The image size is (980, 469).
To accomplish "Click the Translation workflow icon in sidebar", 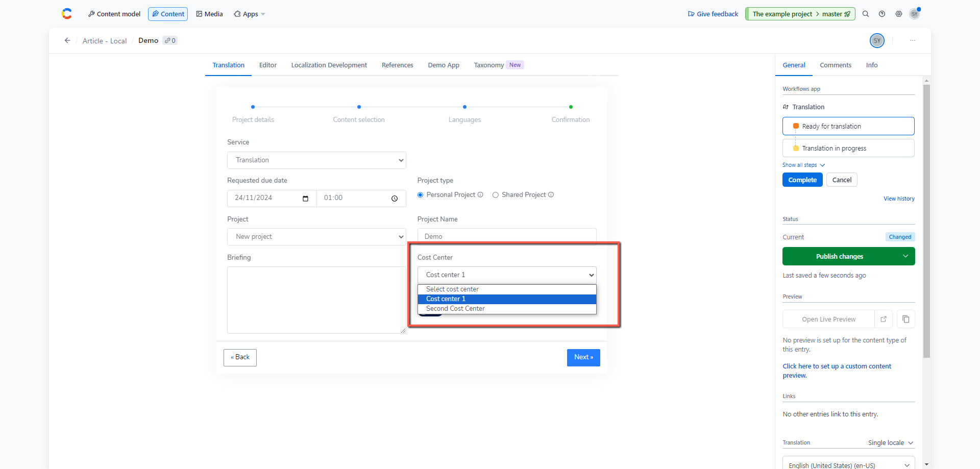I will (786, 107).
